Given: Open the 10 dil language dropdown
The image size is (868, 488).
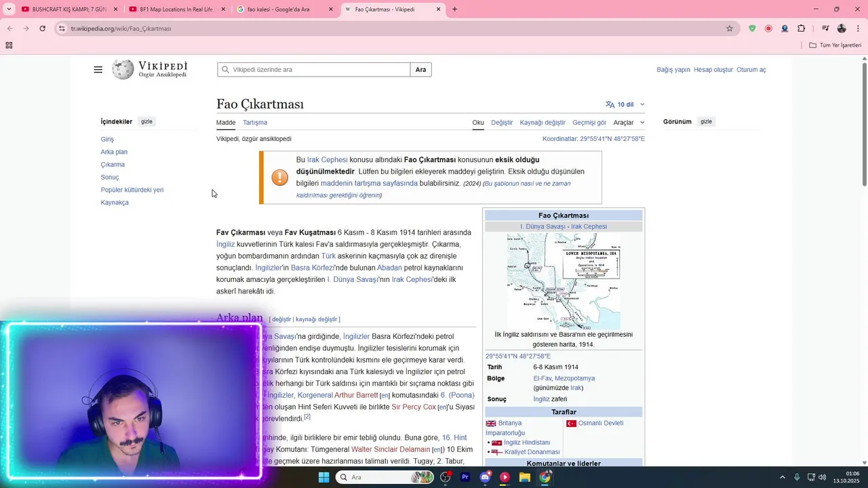Looking at the screenshot, I should click(x=625, y=104).
